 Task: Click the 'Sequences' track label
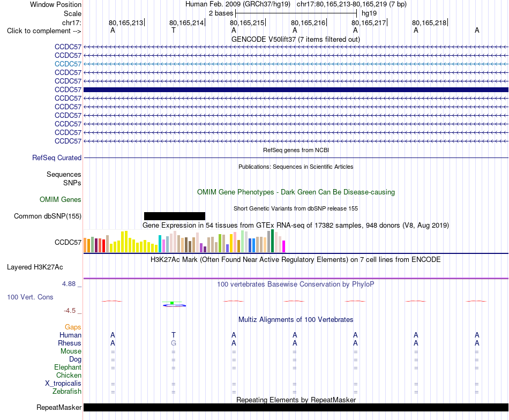pos(64,174)
